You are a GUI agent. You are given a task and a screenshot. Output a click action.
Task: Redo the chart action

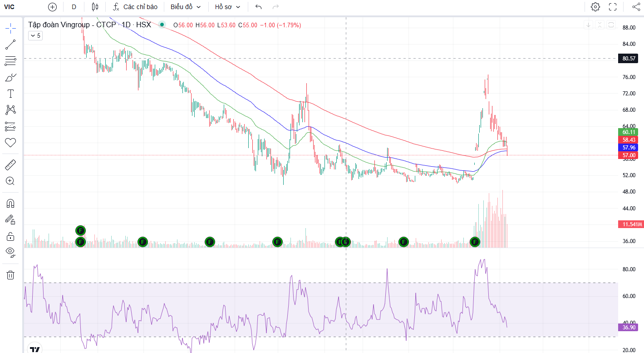pyautogui.click(x=275, y=7)
